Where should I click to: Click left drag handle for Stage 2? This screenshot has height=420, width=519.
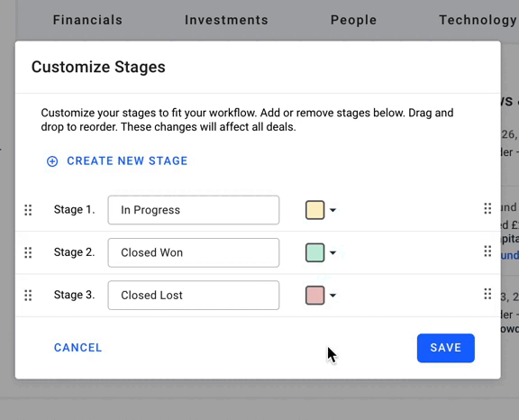pyautogui.click(x=28, y=253)
